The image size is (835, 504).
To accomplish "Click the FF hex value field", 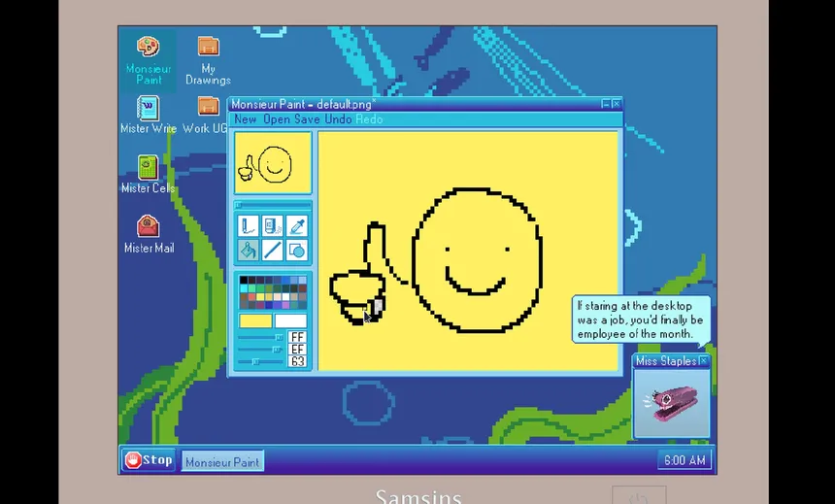I will pos(297,337).
